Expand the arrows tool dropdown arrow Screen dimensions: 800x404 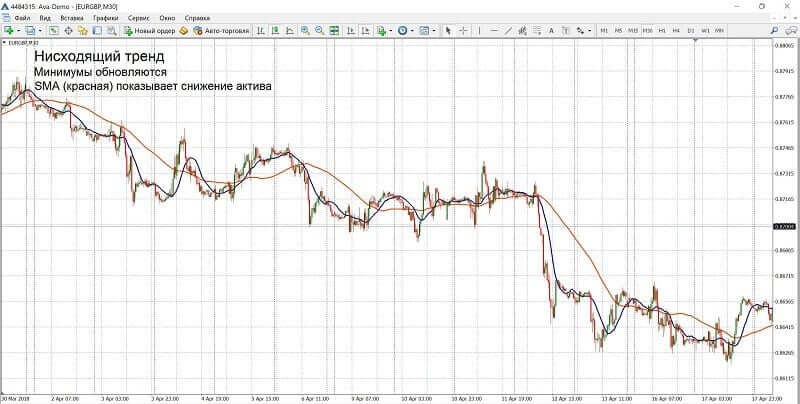pyautogui.click(x=590, y=31)
